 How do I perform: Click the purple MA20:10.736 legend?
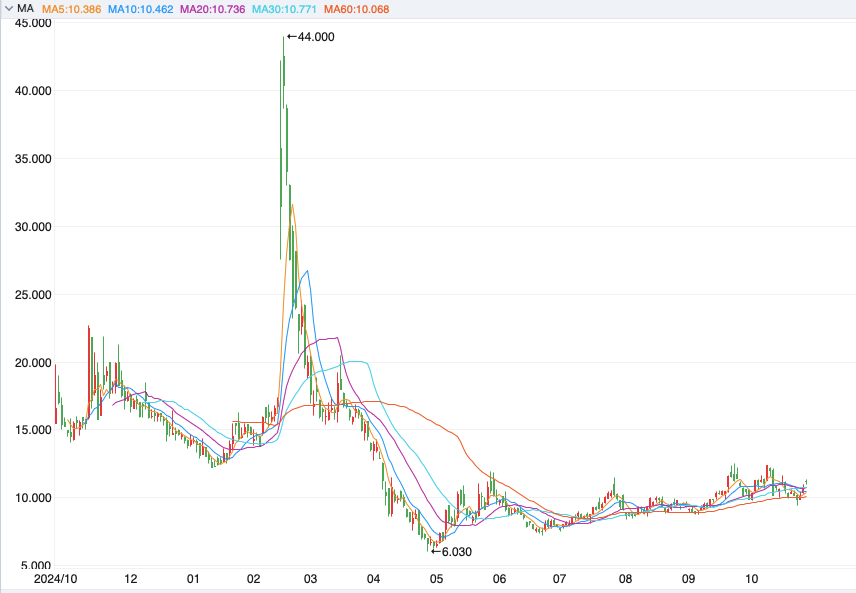(210, 9)
